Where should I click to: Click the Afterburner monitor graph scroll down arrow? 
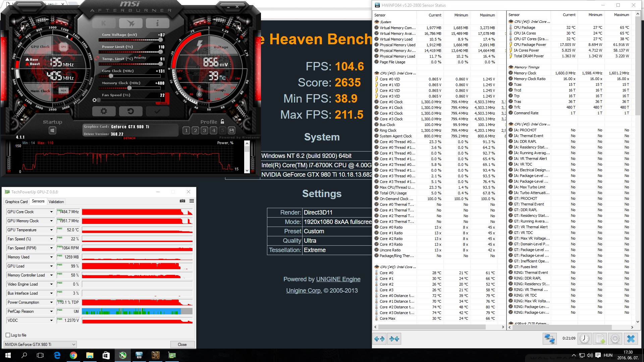(x=247, y=170)
